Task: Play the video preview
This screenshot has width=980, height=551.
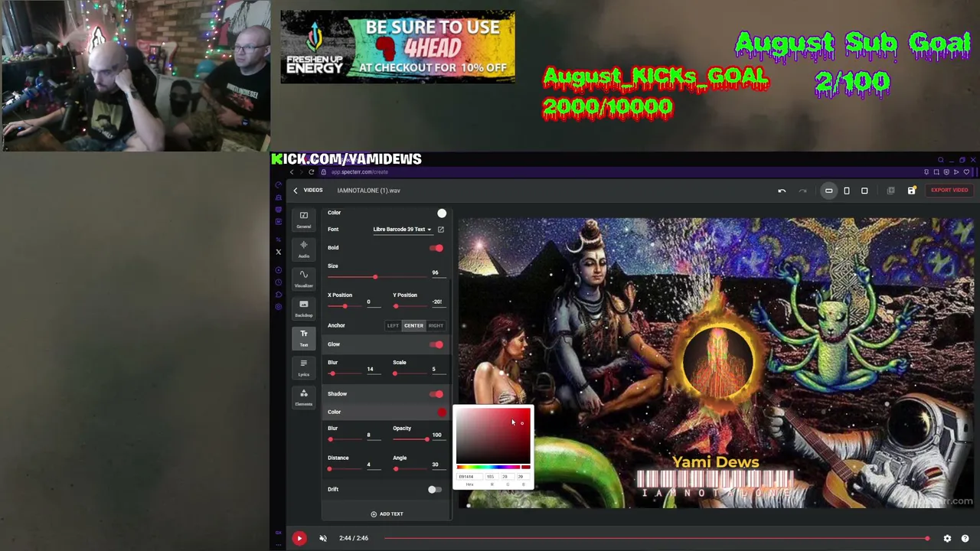Action: point(299,539)
